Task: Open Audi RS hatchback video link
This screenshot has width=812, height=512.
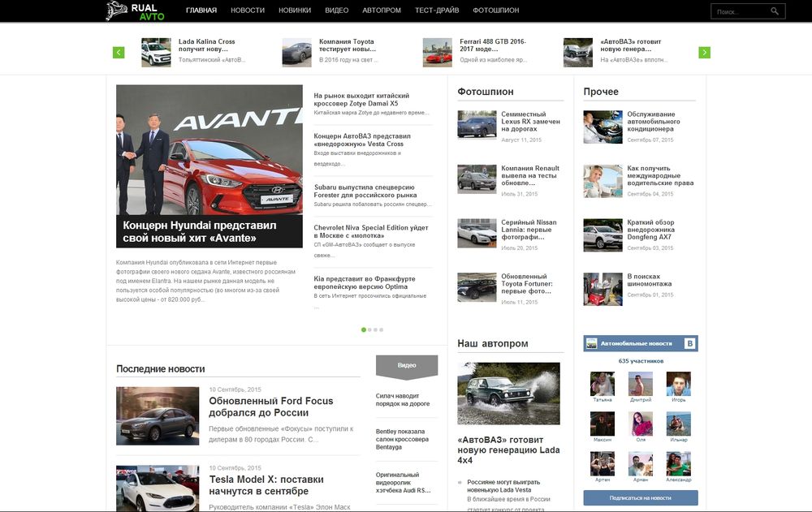Action: click(x=404, y=483)
